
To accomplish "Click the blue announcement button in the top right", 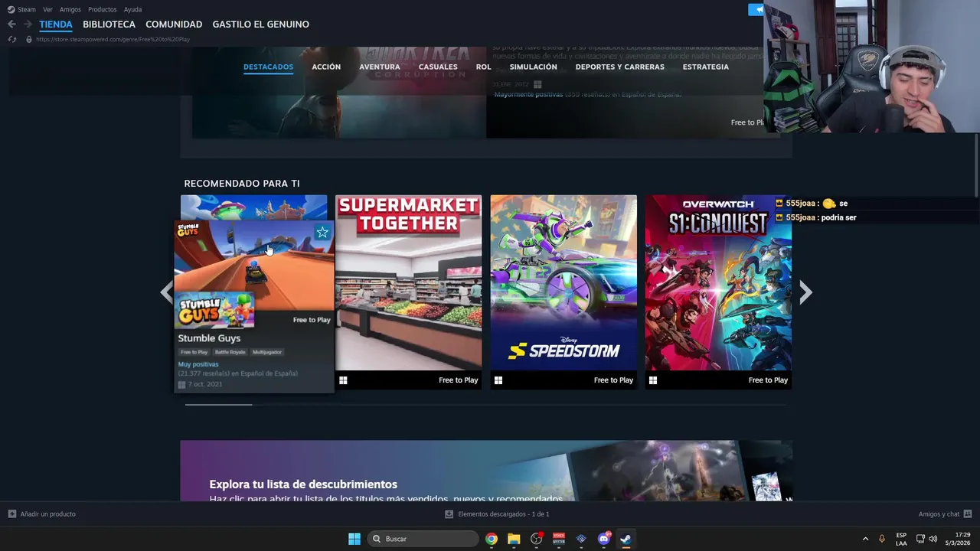I will (756, 9).
